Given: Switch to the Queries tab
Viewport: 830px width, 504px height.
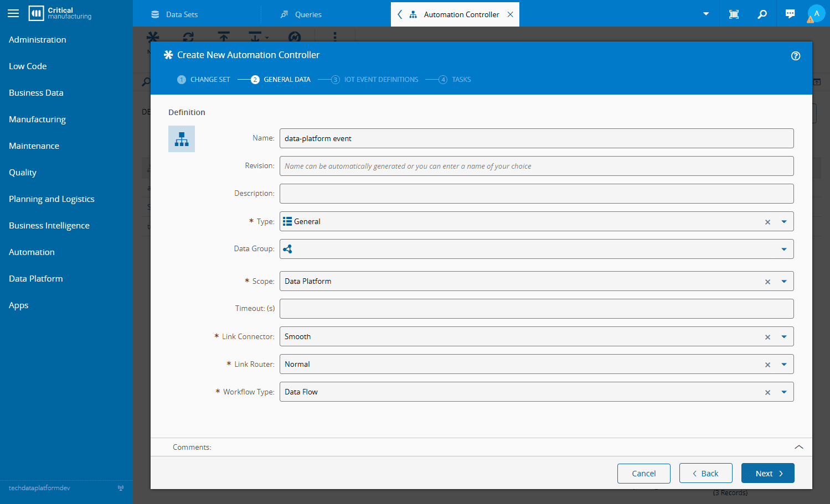Looking at the screenshot, I should click(308, 14).
